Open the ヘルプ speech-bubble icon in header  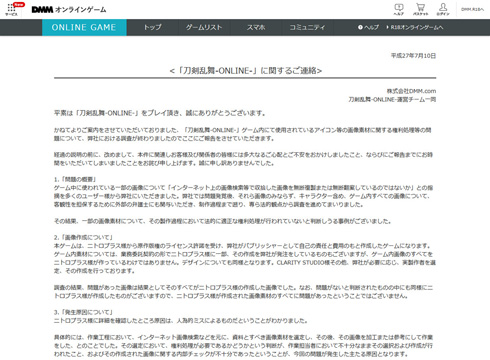399,9
